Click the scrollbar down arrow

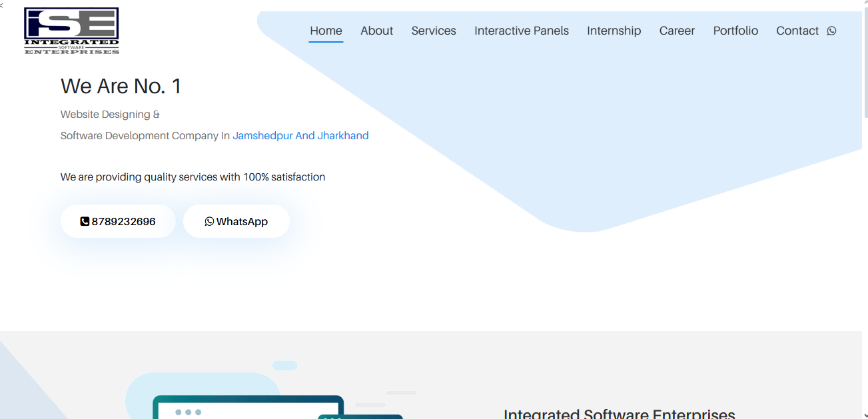[865, 414]
